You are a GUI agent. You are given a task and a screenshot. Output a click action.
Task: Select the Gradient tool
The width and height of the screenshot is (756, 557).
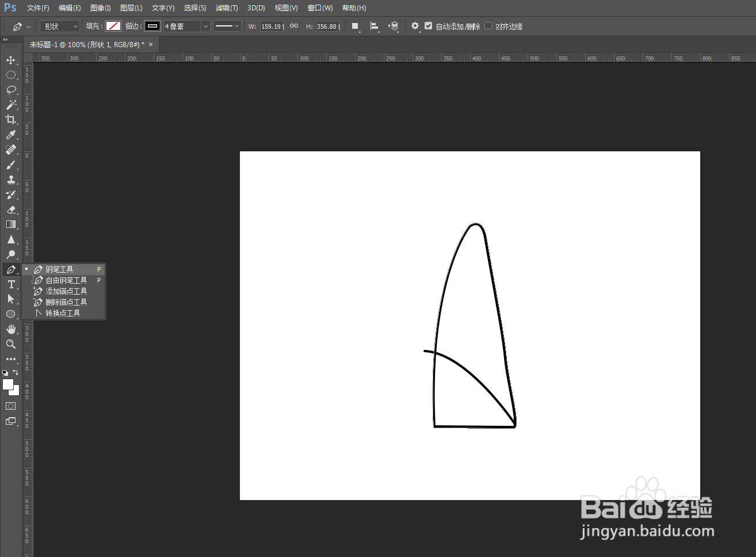pos(11,224)
